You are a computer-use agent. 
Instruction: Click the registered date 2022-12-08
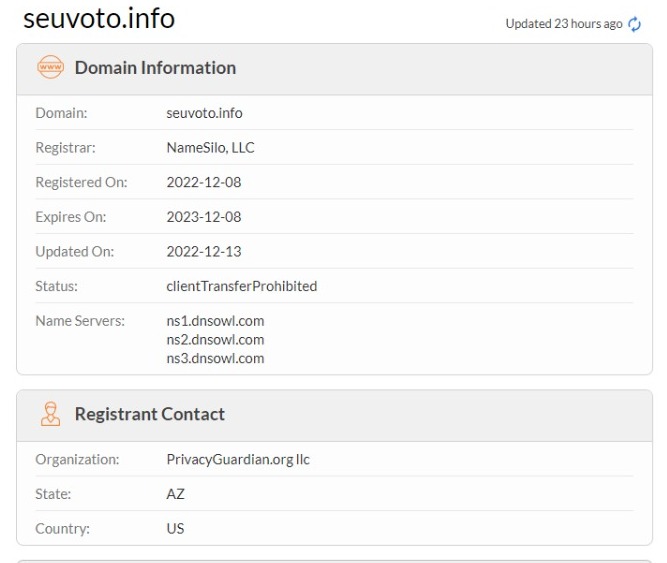tap(203, 182)
